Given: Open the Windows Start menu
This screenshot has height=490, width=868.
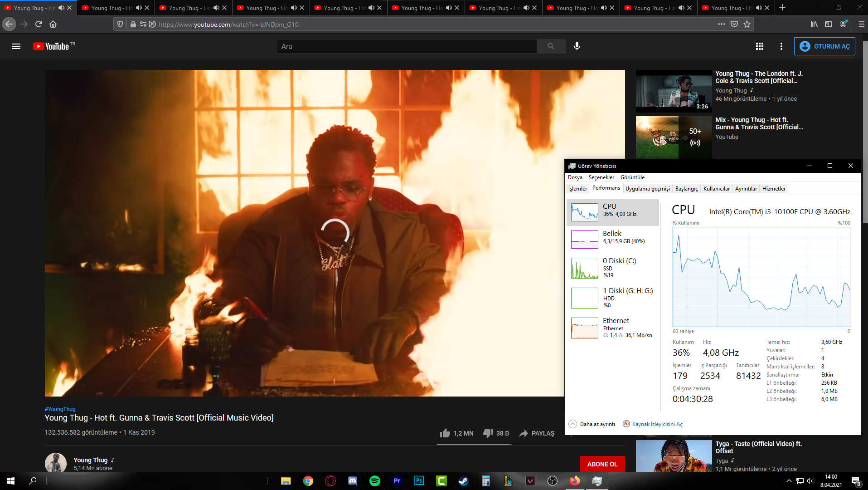Looking at the screenshot, I should tap(11, 481).
